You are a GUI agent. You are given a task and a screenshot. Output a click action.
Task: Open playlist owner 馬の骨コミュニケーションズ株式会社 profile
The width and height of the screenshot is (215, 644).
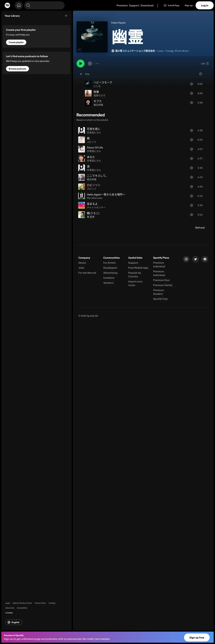click(135, 51)
